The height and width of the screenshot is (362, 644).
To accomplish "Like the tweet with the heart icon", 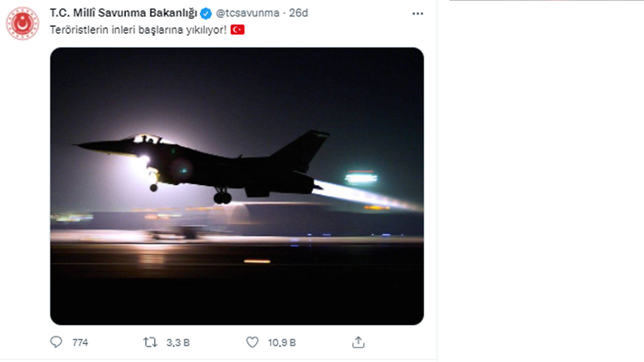I will click(x=252, y=342).
